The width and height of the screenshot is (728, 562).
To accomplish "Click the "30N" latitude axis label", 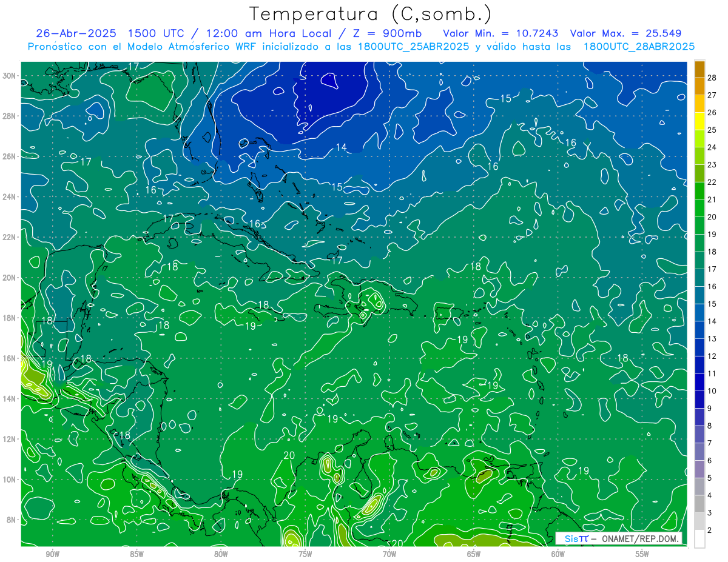I will [x=10, y=76].
